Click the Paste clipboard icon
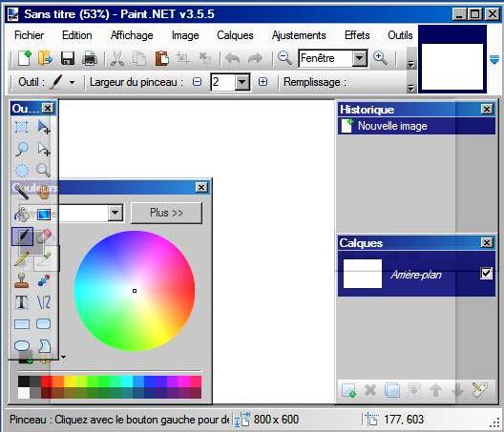The height and width of the screenshot is (432, 504). [x=161, y=58]
